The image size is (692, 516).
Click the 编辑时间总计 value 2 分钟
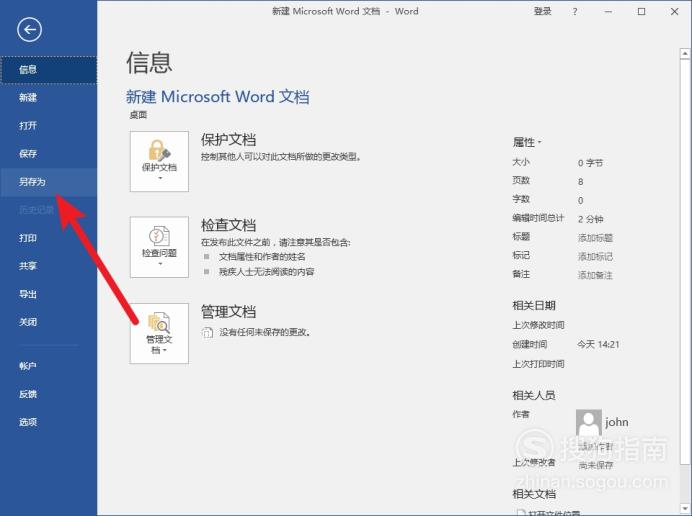pos(590,219)
